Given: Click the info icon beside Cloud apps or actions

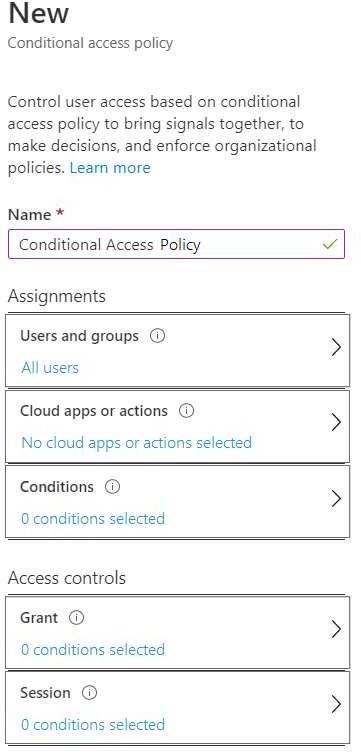Looking at the screenshot, I should click(186, 411).
